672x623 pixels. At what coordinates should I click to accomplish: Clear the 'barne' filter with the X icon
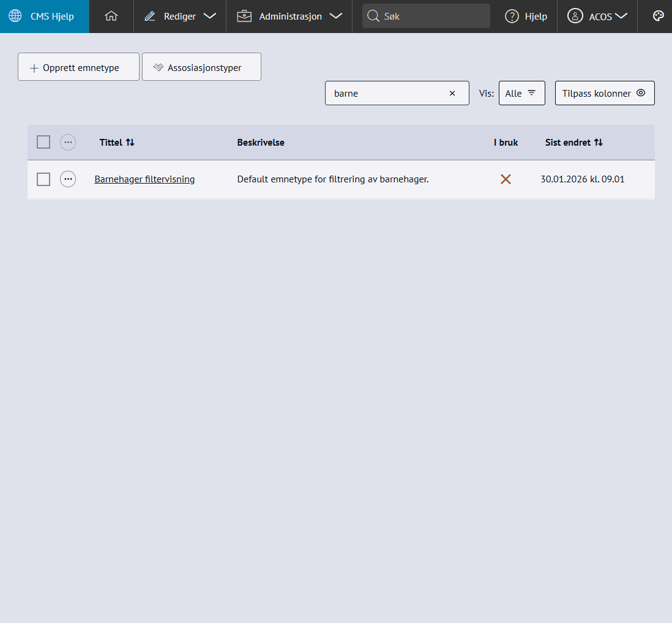point(452,94)
